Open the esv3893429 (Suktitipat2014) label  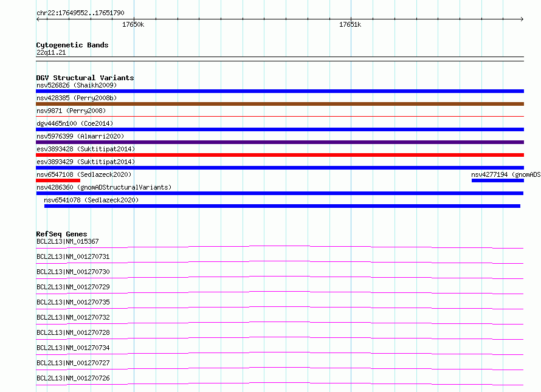(86, 162)
